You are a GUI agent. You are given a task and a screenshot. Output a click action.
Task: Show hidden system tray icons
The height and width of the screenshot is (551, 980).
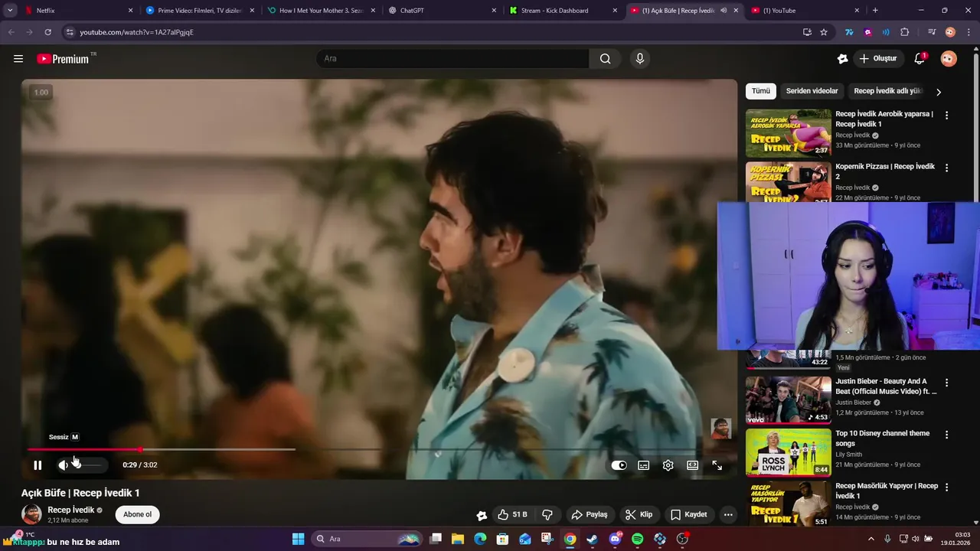pyautogui.click(x=871, y=539)
